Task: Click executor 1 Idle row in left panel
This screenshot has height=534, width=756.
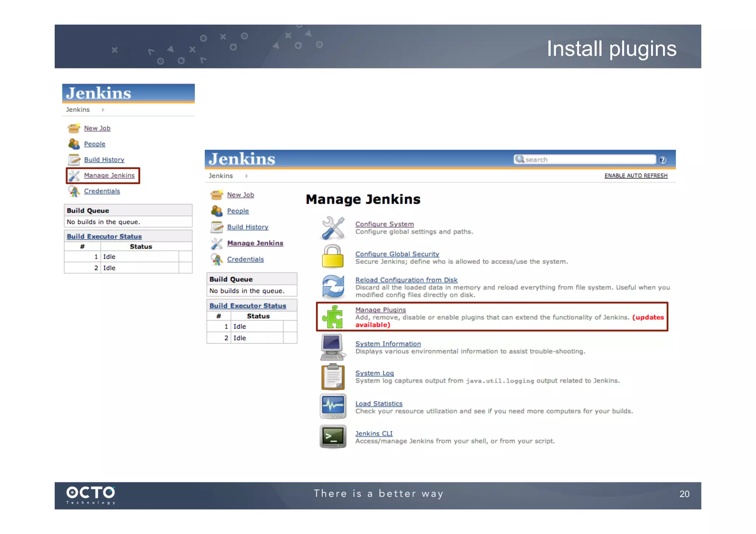Action: pyautogui.click(x=128, y=256)
